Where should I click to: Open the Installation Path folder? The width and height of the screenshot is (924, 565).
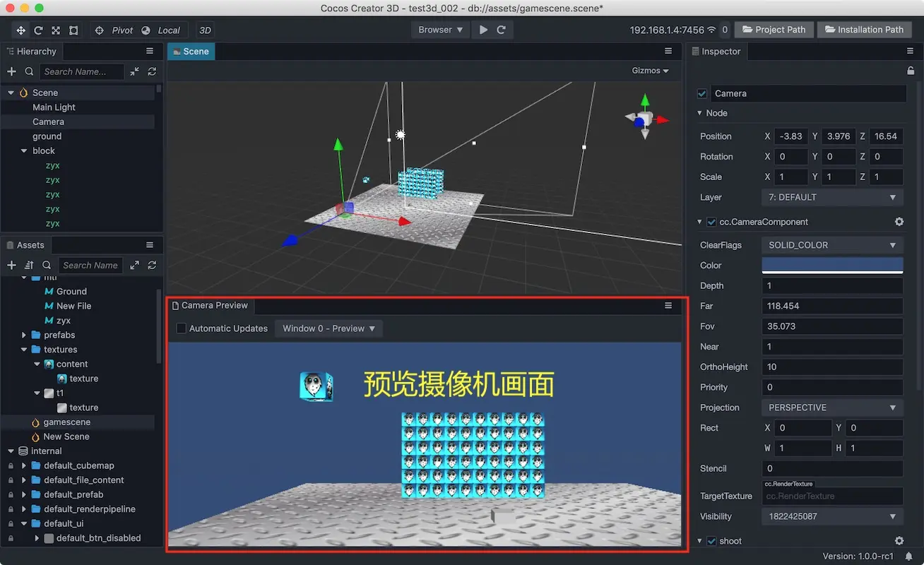coord(864,30)
